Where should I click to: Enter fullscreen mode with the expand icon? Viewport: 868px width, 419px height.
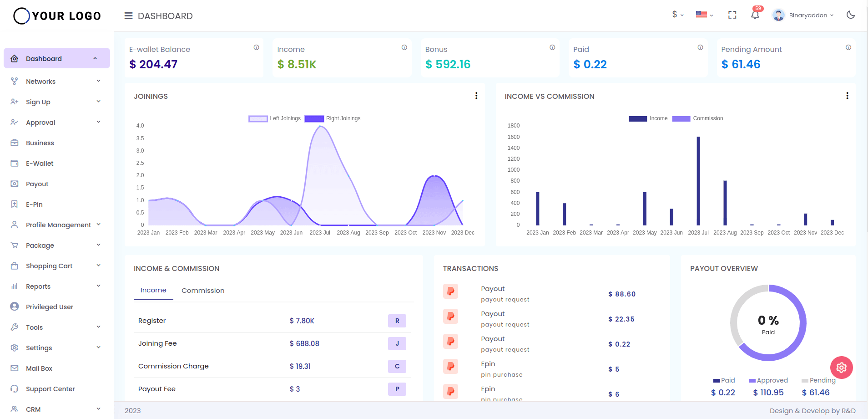732,15
